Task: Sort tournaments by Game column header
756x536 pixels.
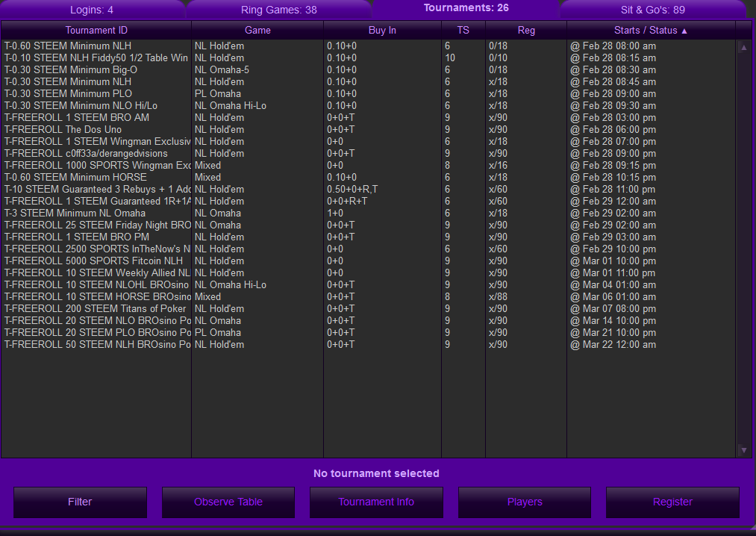Action: click(257, 31)
